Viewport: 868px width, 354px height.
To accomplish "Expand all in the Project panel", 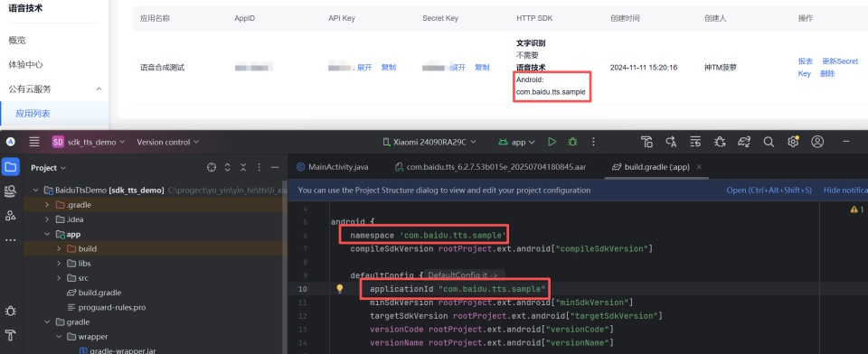I will pos(227,168).
